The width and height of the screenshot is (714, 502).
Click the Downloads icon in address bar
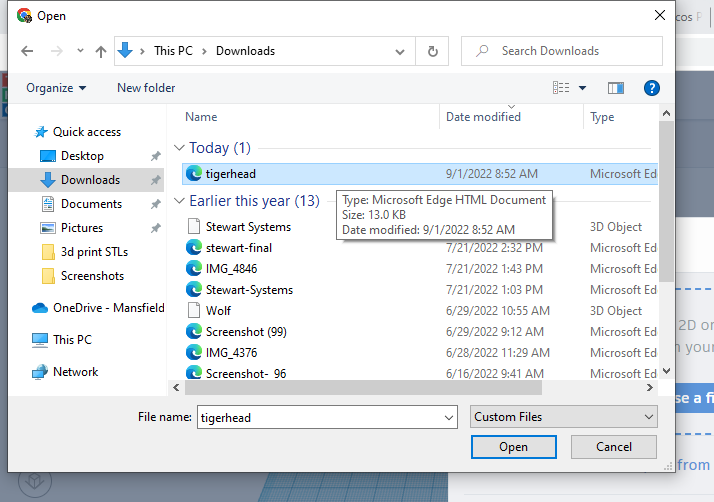tap(125, 51)
